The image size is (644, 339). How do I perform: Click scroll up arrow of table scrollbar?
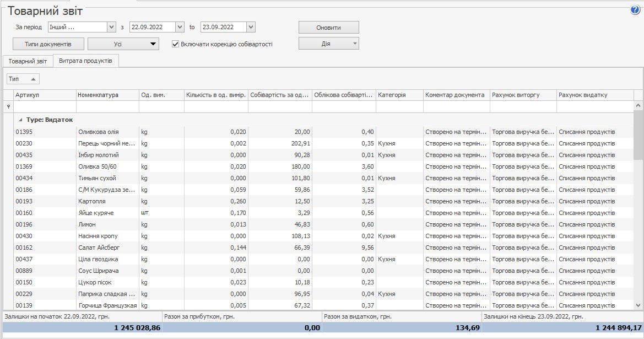[x=638, y=105]
